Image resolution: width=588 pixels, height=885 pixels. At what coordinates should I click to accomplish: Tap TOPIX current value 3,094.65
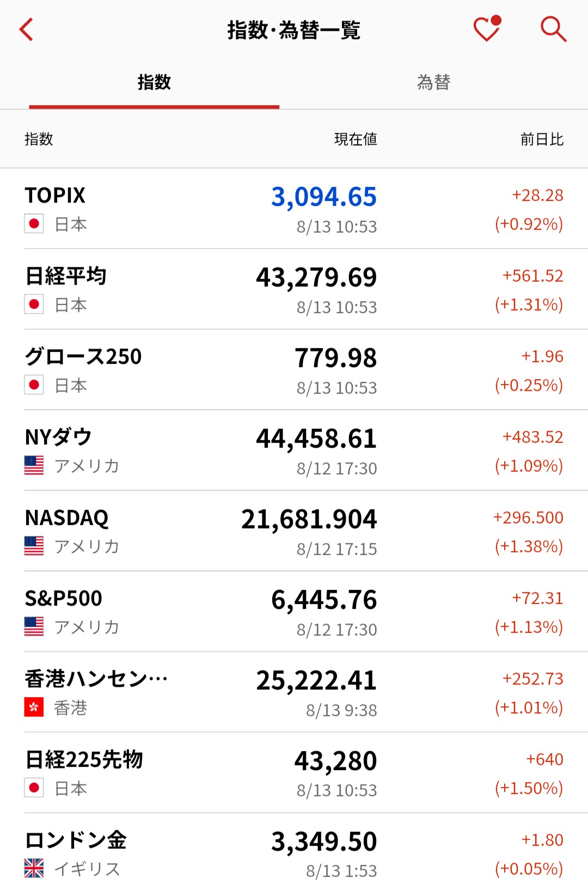point(324,197)
